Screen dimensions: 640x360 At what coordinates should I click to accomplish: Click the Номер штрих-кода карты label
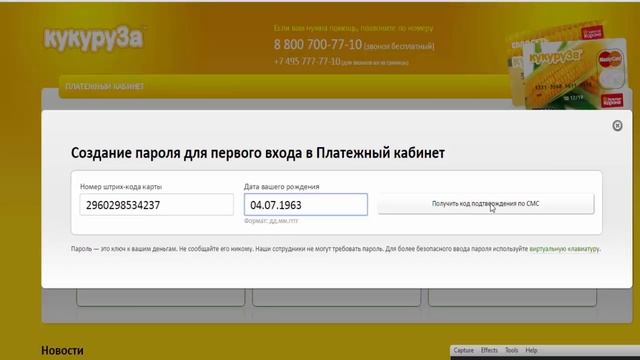(121, 187)
